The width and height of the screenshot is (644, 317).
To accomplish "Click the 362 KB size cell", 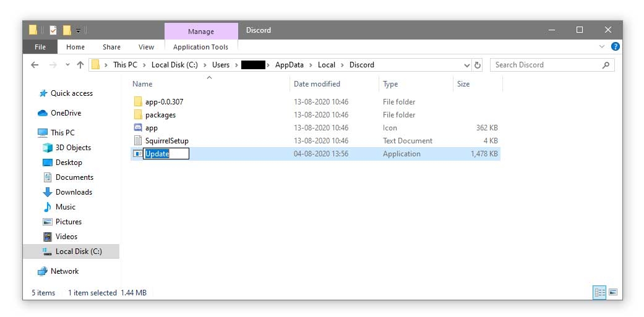I will click(487, 127).
